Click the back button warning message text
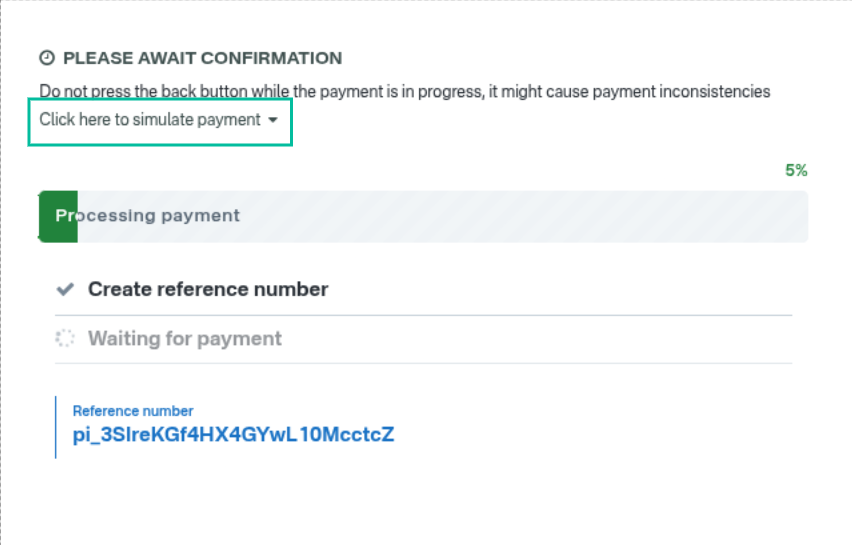852x545 pixels. (x=404, y=91)
